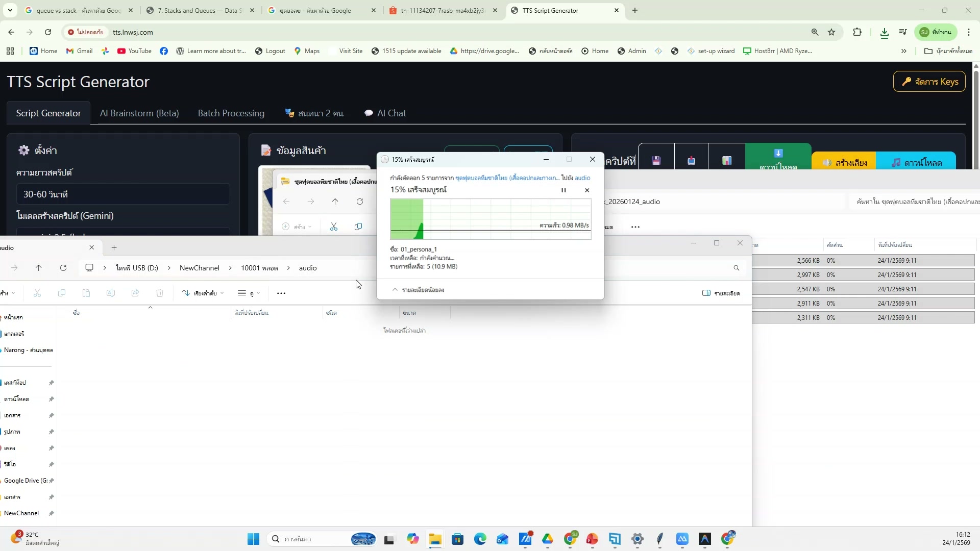Expand the เรียงลำดับ sort dropdown
Image resolution: width=980 pixels, height=551 pixels.
click(x=202, y=293)
